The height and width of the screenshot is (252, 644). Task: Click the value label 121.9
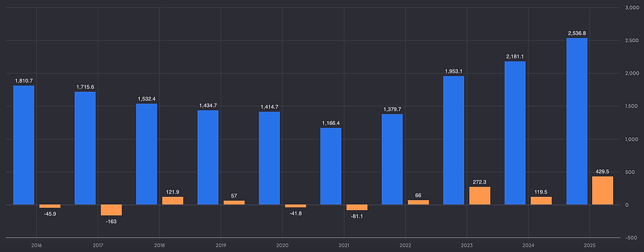click(x=173, y=192)
